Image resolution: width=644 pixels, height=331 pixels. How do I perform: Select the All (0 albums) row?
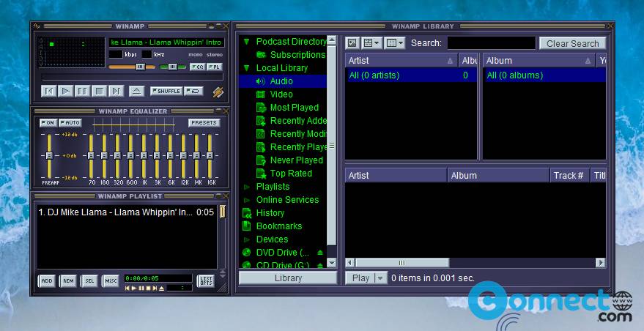(544, 75)
